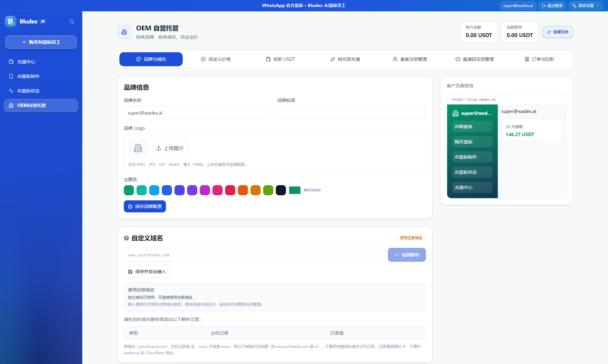Select OEM自营托管 sidebar item
Image resolution: width=608 pixels, height=364 pixels.
pos(41,105)
